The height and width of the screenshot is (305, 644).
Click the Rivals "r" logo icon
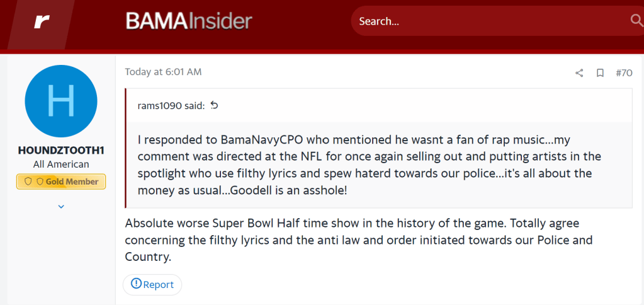pyautogui.click(x=42, y=21)
